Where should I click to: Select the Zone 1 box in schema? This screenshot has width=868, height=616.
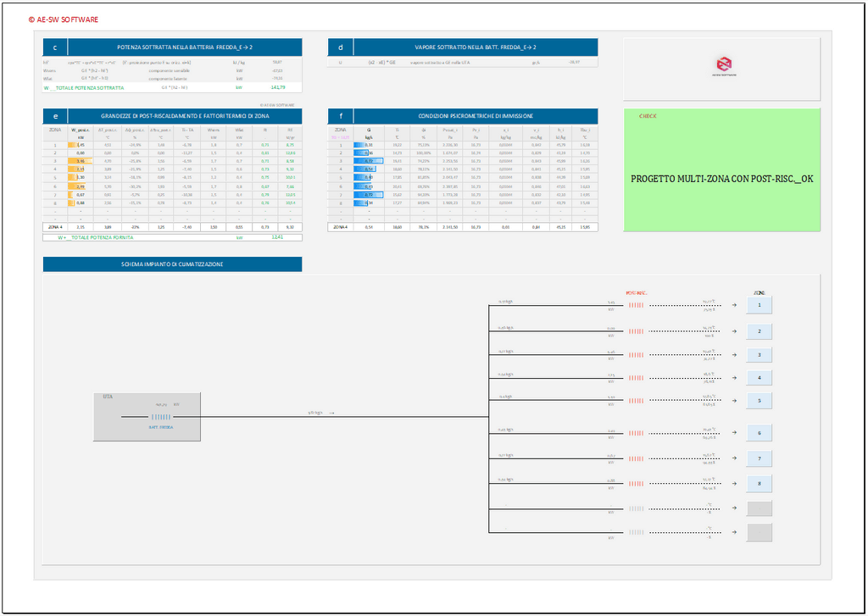759,305
